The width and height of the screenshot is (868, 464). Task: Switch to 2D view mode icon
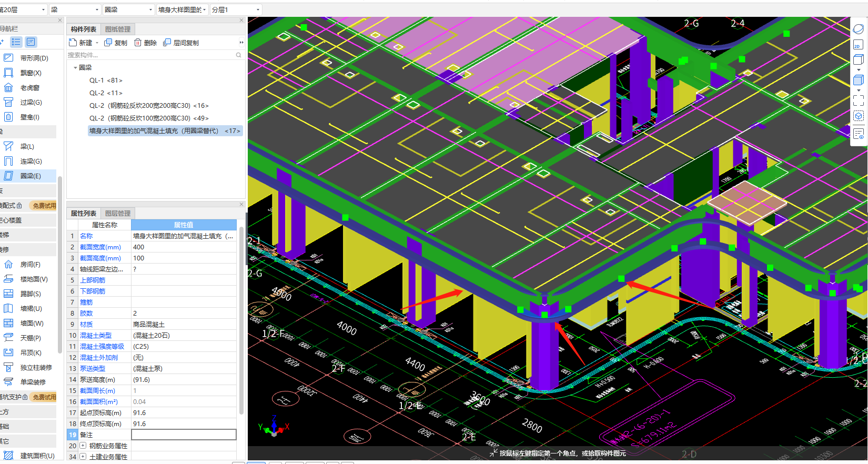click(859, 45)
